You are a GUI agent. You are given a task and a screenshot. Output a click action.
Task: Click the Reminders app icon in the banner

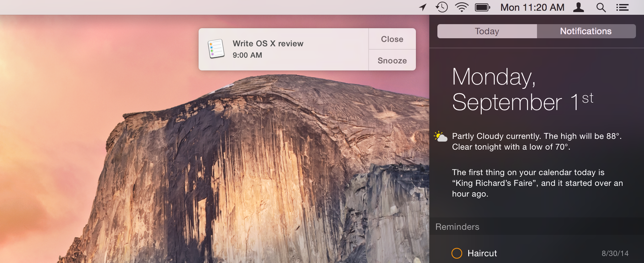[x=216, y=49]
